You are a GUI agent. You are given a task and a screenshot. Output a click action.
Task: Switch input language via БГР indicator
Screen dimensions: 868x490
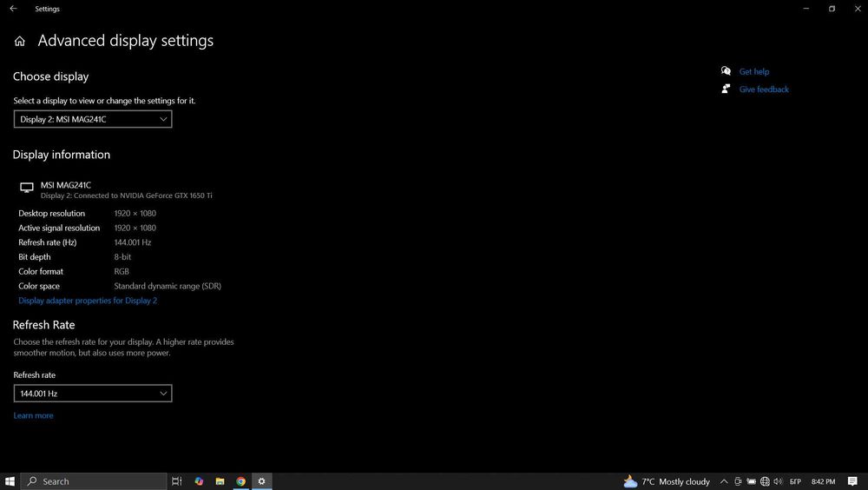(795, 481)
